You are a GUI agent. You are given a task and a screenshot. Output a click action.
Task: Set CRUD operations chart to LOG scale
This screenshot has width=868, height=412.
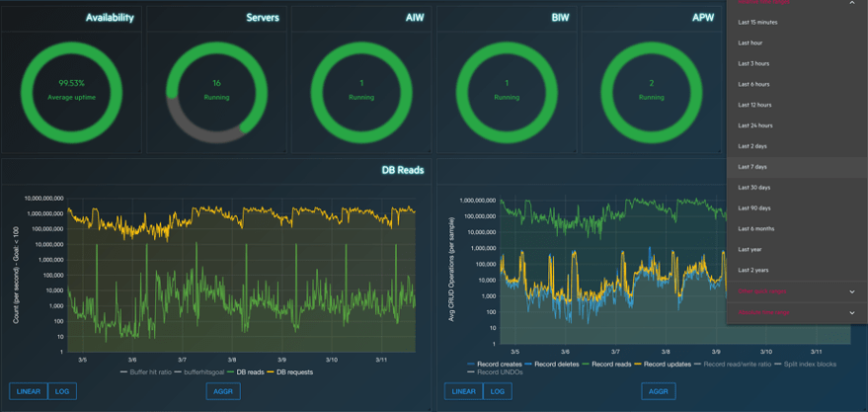coord(497,391)
